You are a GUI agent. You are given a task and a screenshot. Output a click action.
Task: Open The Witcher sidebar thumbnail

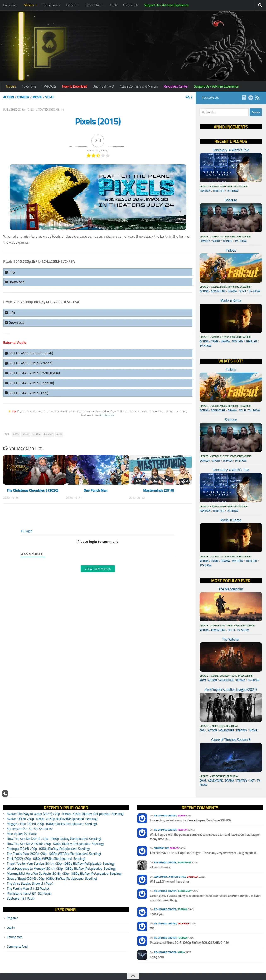coord(231,657)
